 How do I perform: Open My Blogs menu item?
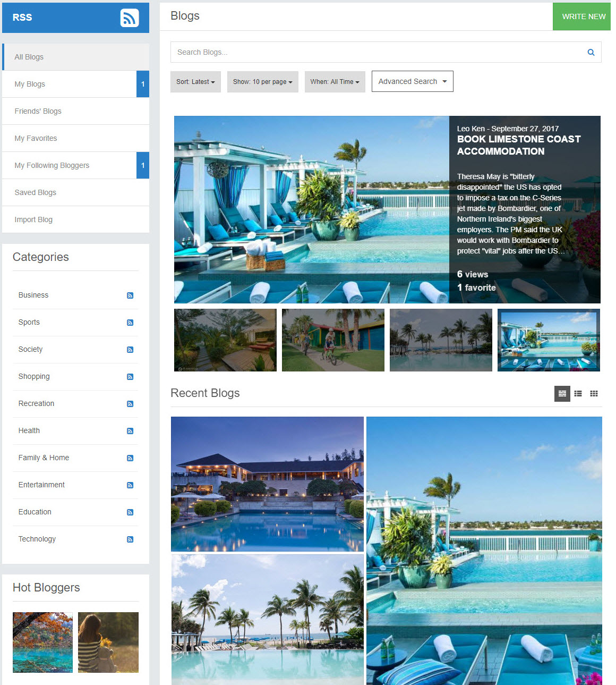(75, 84)
